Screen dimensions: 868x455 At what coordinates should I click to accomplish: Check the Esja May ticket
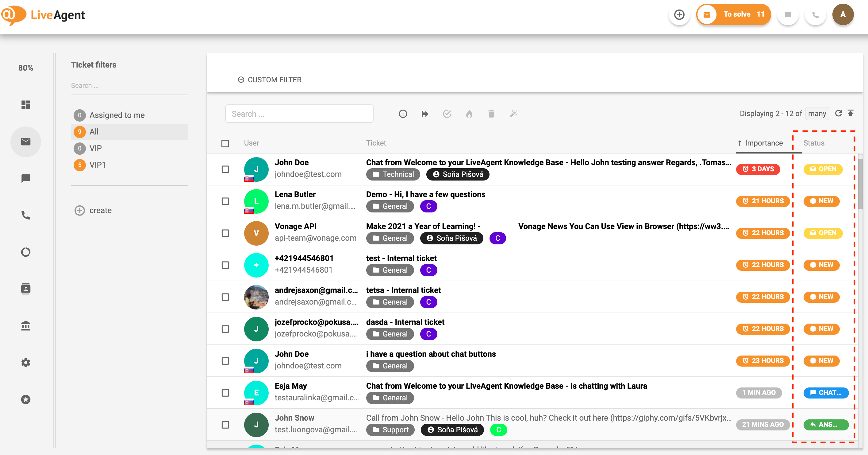point(225,393)
